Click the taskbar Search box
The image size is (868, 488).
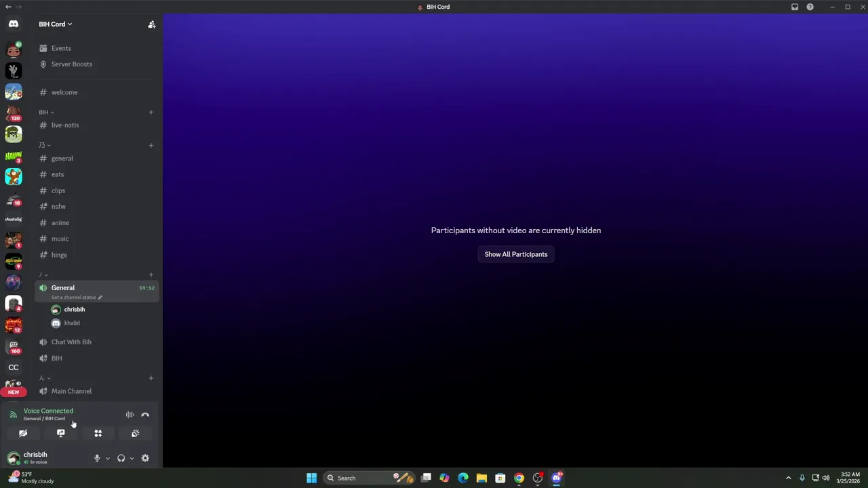[370, 478]
